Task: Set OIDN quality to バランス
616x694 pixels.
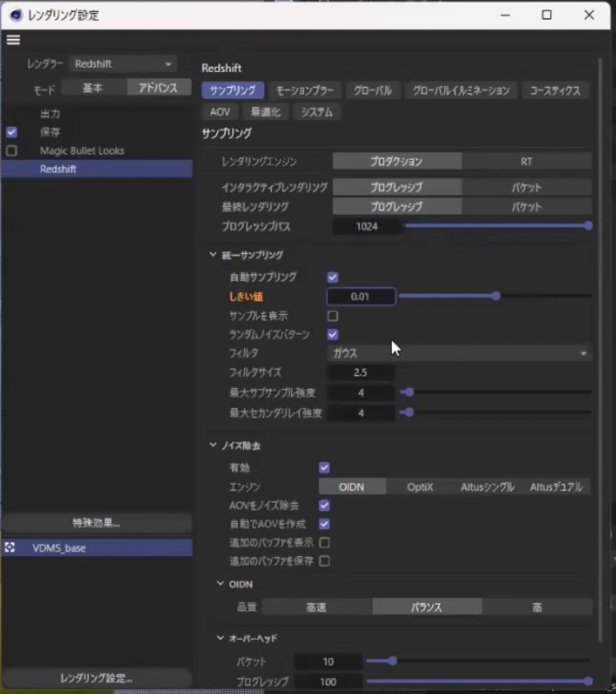Action: 427,607
